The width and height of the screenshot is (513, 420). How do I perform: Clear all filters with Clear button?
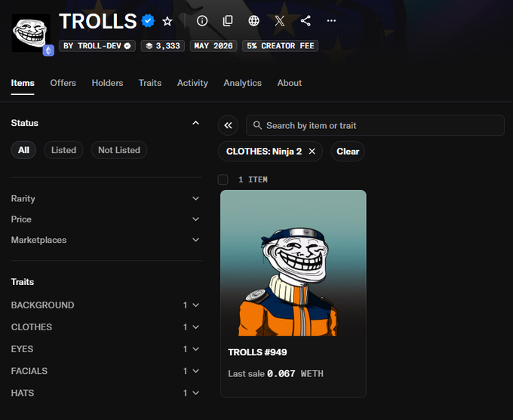click(x=348, y=152)
